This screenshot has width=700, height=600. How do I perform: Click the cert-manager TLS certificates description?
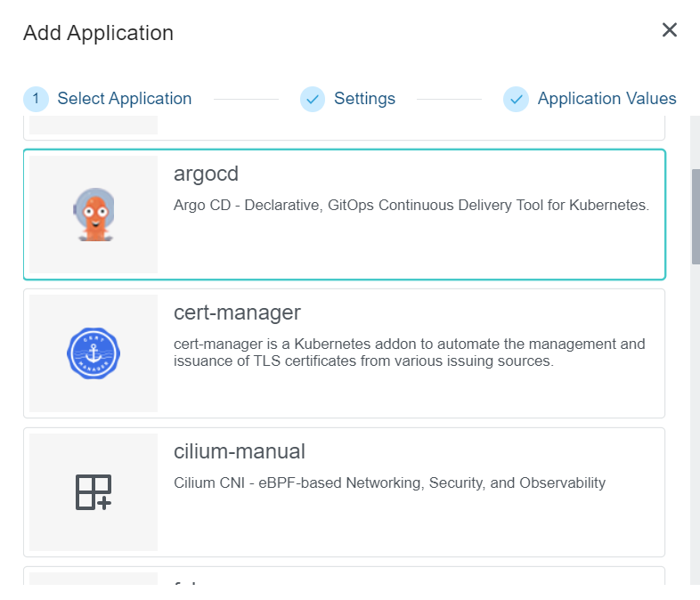[409, 353]
